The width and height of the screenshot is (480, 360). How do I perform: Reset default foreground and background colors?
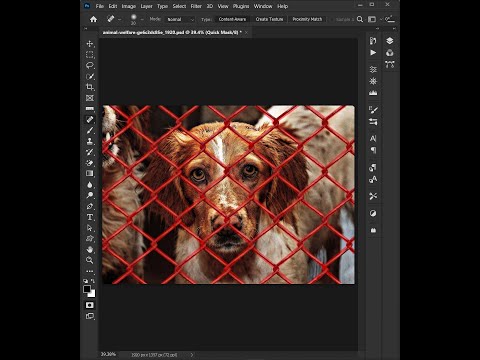coord(85,281)
